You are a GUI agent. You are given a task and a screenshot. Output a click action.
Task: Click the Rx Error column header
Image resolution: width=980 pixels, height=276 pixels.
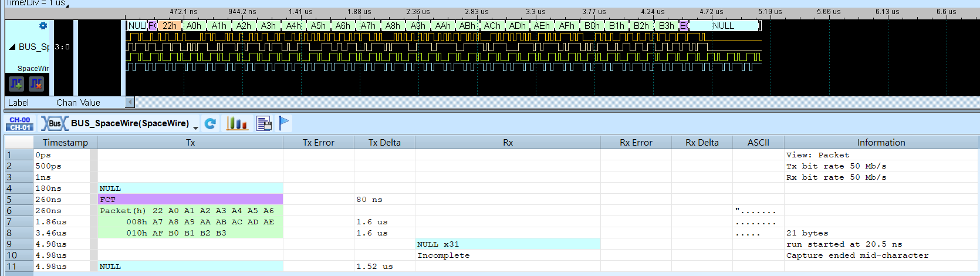click(x=636, y=143)
